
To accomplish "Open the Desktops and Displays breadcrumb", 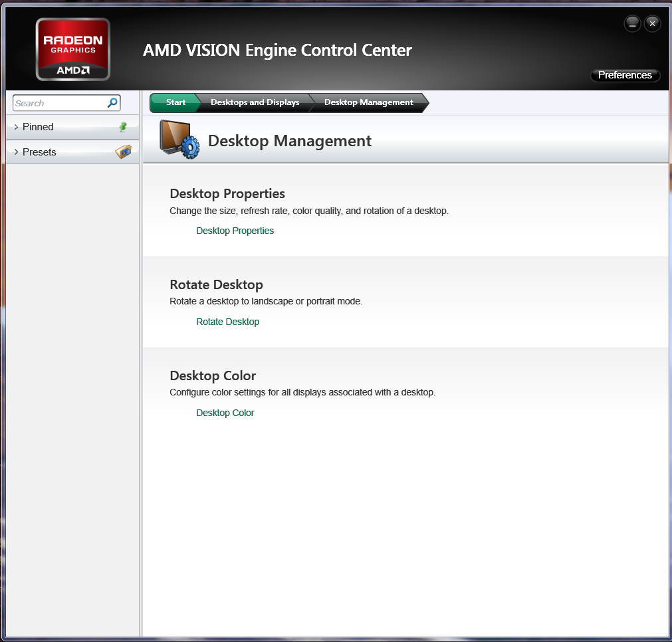I will (x=255, y=102).
